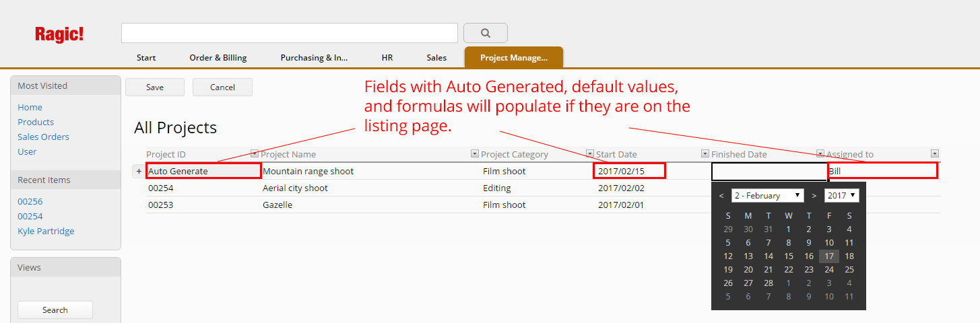
Task: Select day 17 in the calendar
Action: click(x=829, y=256)
